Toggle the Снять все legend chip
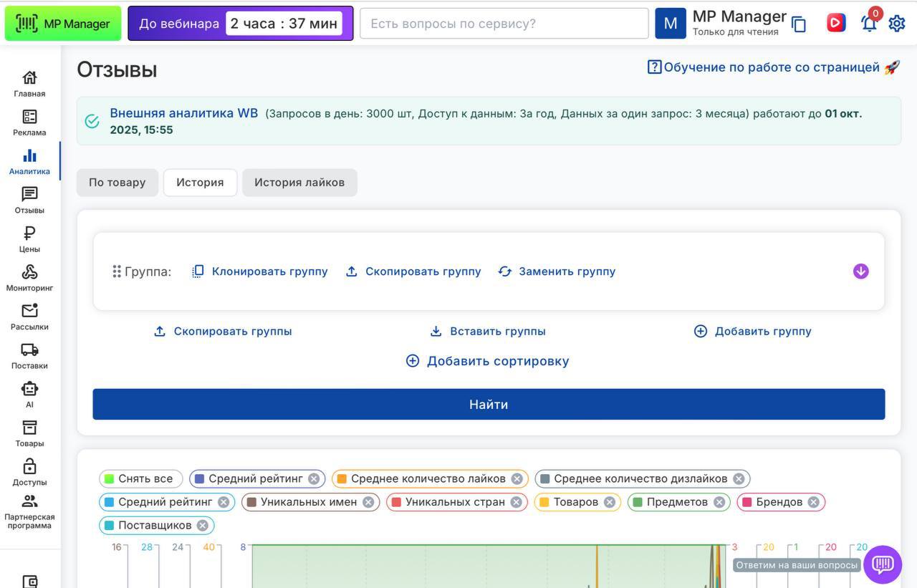The width and height of the screenshot is (917, 588). point(140,478)
